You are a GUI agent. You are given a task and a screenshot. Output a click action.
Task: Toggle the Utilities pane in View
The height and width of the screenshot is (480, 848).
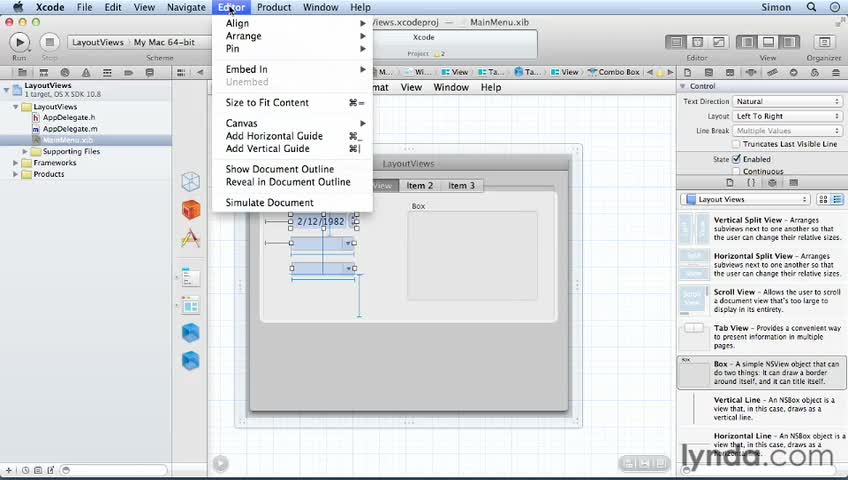click(x=789, y=42)
